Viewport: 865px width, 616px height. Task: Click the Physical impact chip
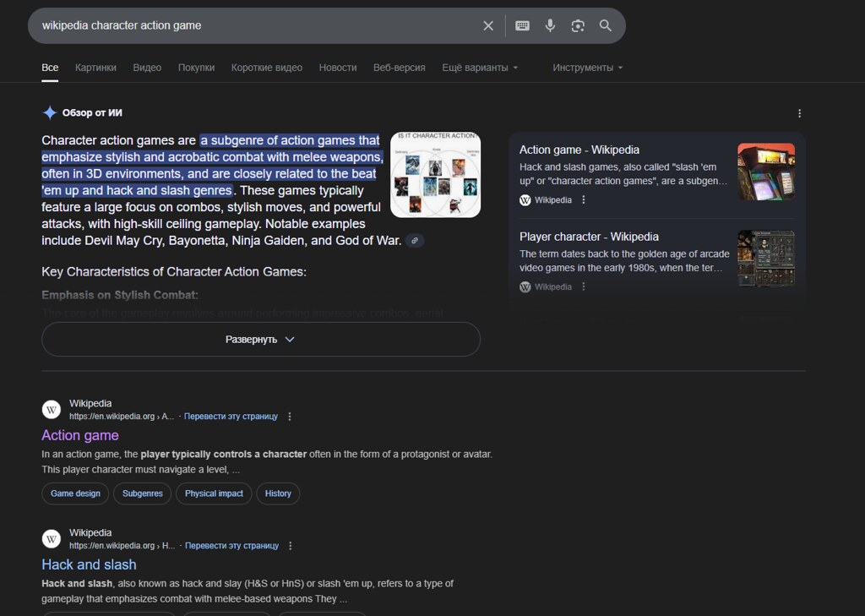click(x=214, y=493)
